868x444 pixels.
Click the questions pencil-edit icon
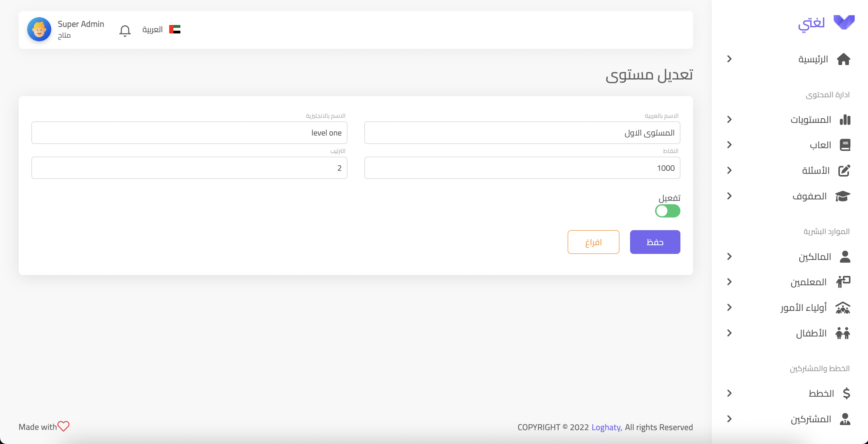click(x=844, y=171)
